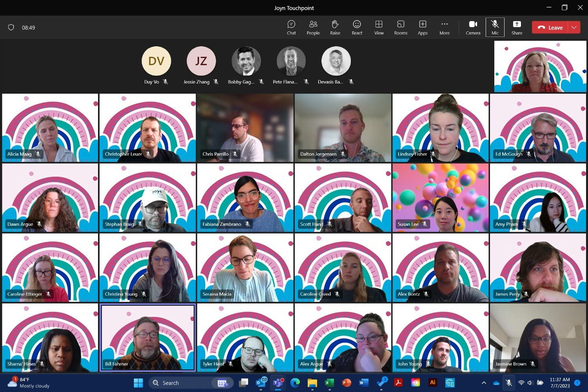Share your screen content
The image size is (588, 392).
click(517, 27)
